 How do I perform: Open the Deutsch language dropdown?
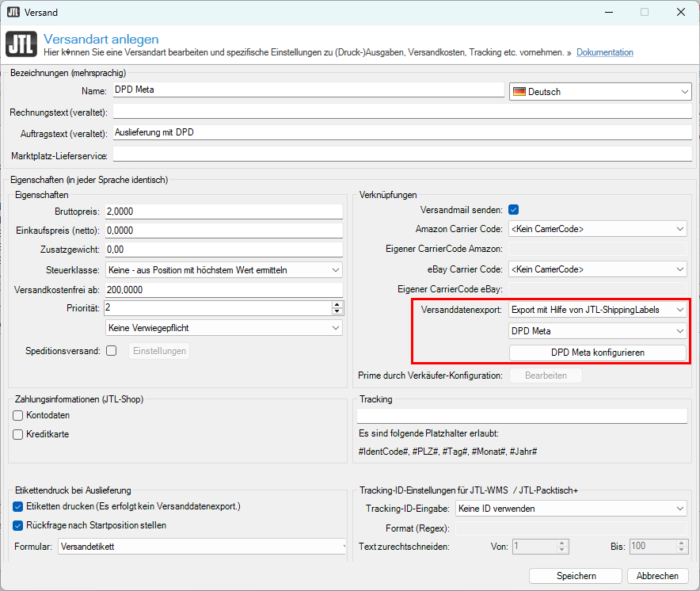pyautogui.click(x=599, y=92)
